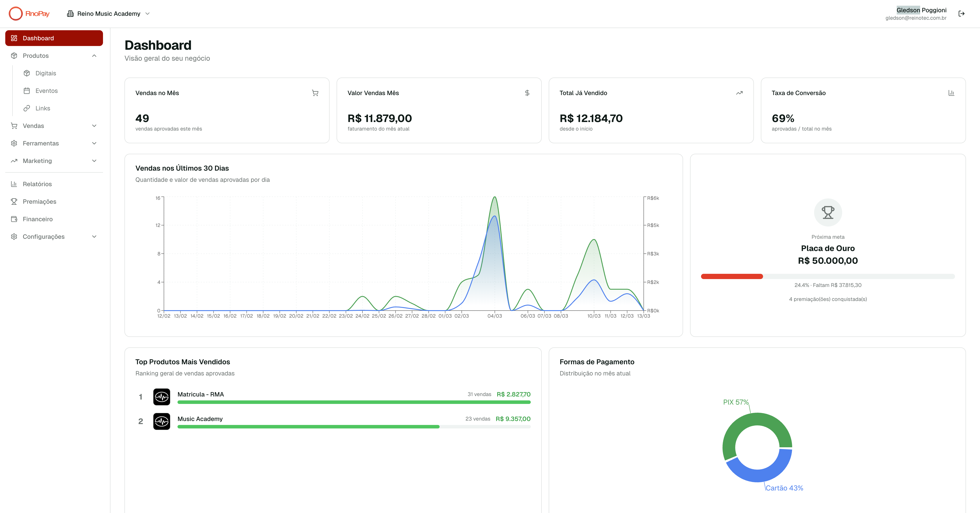Click the trend icon in Total Já Vendido
This screenshot has width=980, height=513.
739,93
